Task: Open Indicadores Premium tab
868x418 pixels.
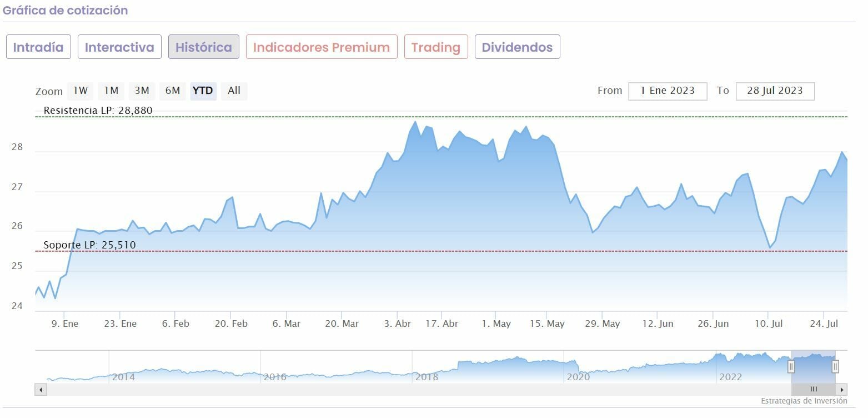Action: click(x=322, y=47)
